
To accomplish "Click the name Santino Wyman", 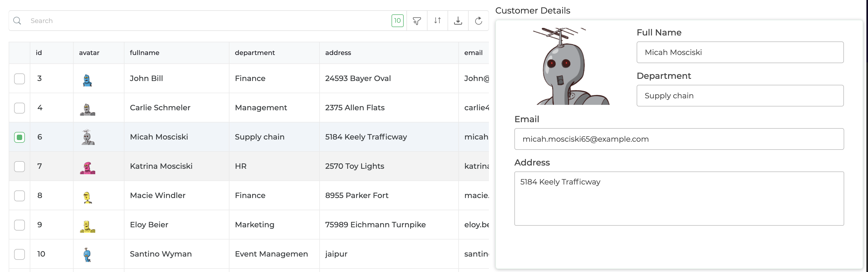I will [x=161, y=254].
